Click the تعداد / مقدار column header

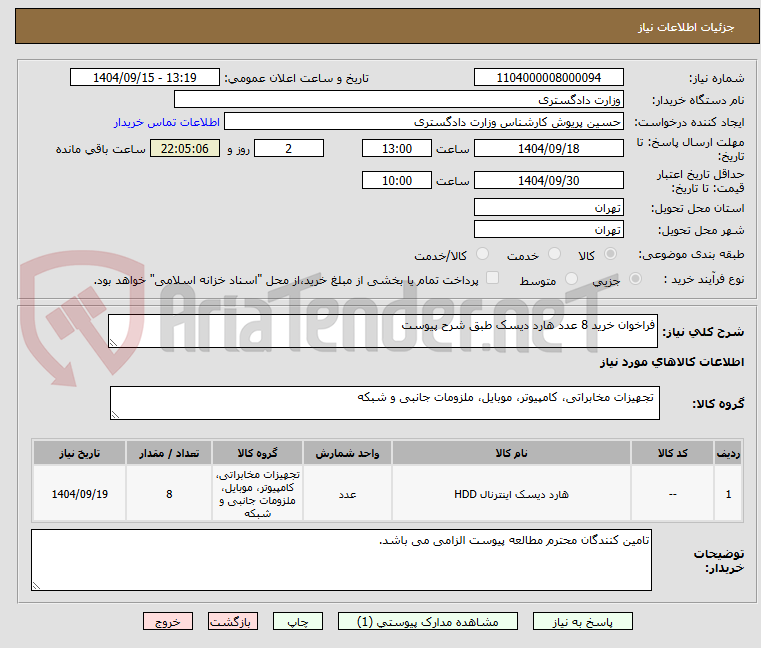point(169,453)
